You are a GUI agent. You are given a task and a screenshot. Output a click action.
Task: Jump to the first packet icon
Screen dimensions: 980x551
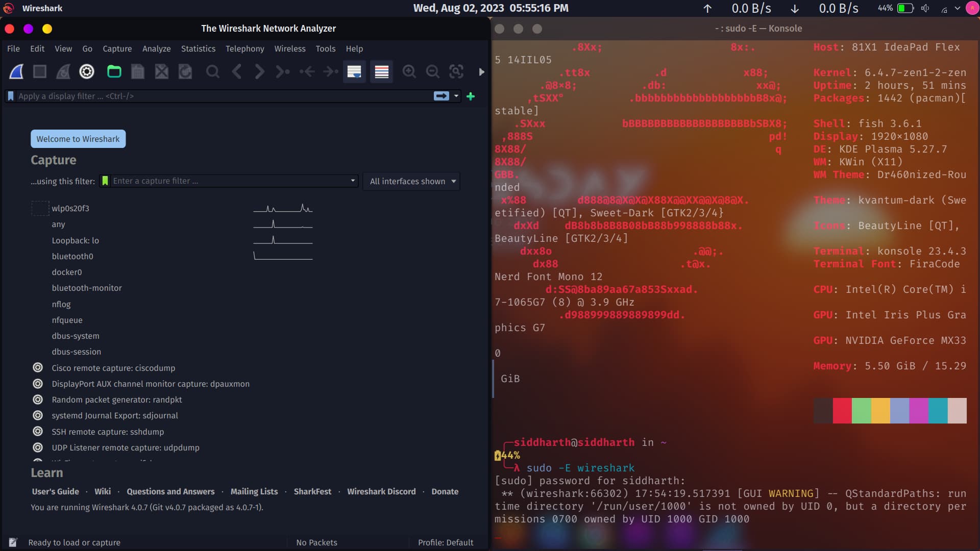[307, 72]
